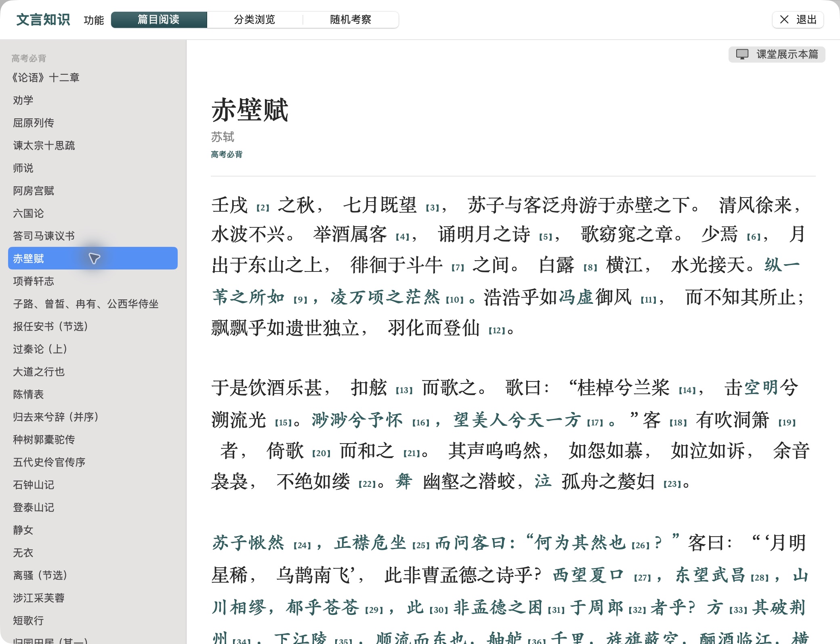Select highlighted 赤壁赋 sidebar item
This screenshot has height=644, width=840.
pyautogui.click(x=93, y=258)
